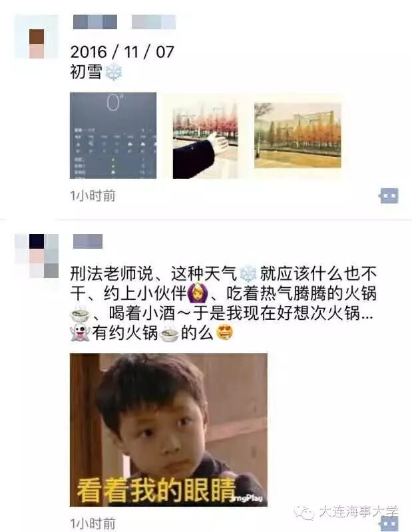Tap second poster's pixelated avatar

click(x=37, y=256)
